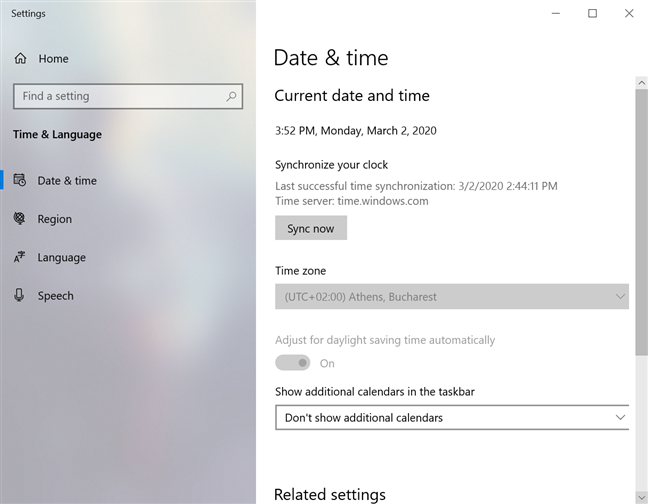This screenshot has width=648, height=504.
Task: Go to Home label
Action: [x=53, y=59]
